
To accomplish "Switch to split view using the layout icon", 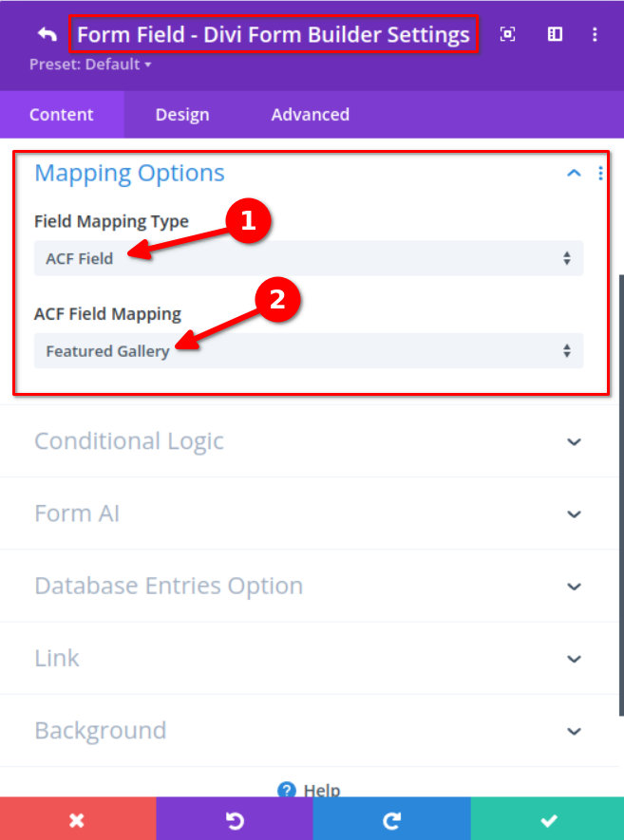I will coord(556,33).
